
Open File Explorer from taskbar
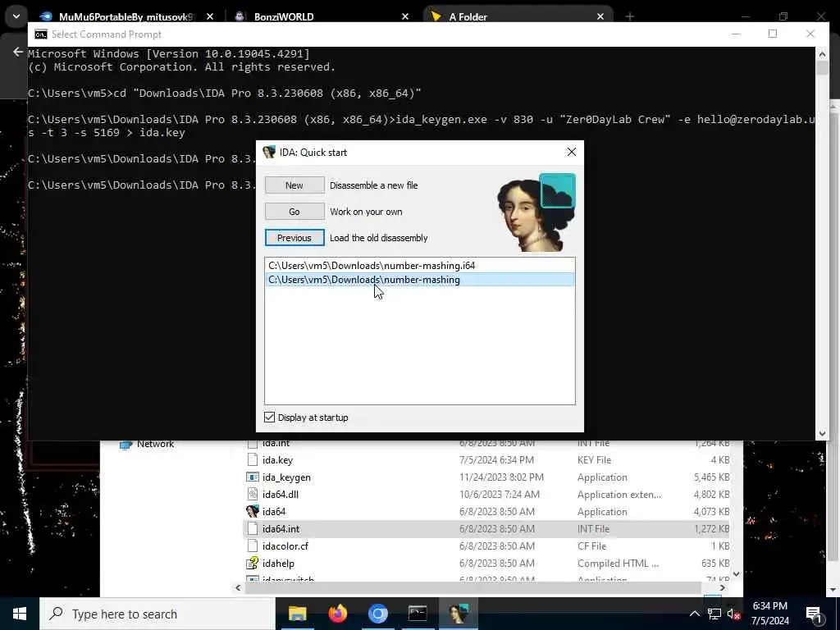click(297, 614)
